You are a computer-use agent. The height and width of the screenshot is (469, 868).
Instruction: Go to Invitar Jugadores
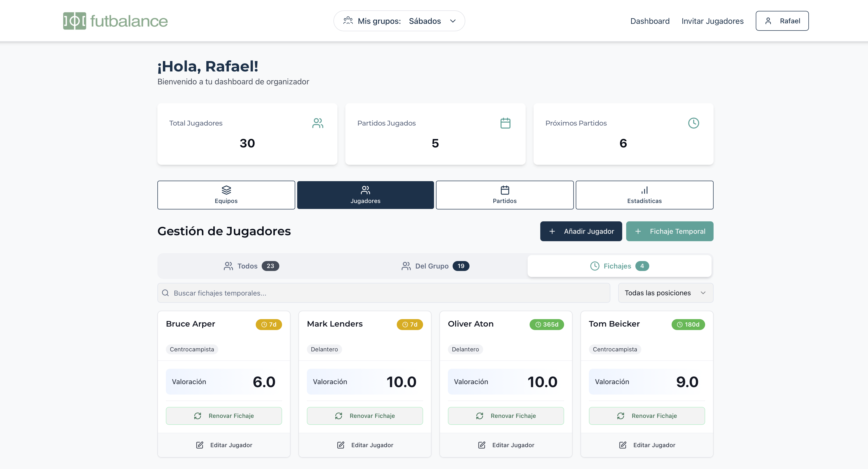[x=712, y=21]
